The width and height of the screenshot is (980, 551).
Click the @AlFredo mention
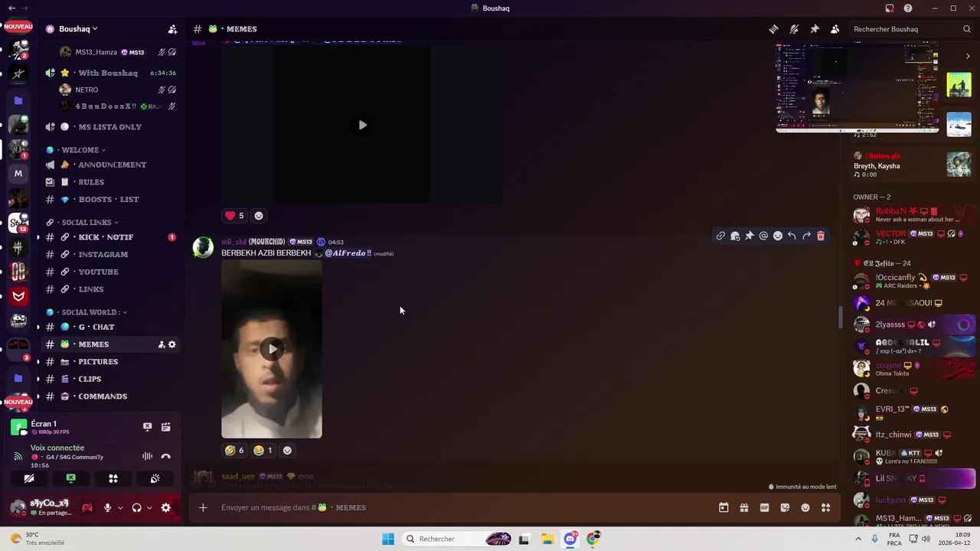(x=348, y=253)
